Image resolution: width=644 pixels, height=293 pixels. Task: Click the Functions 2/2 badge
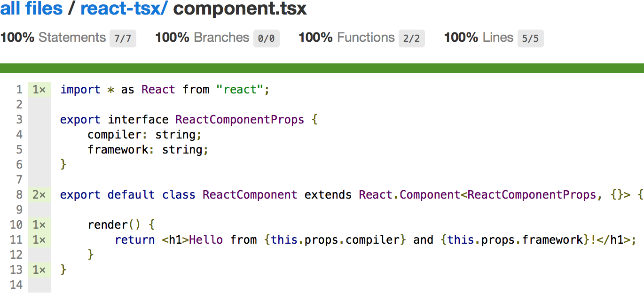(411, 39)
